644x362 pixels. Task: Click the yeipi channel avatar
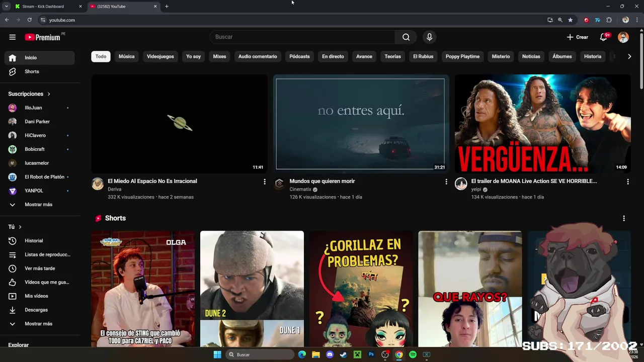461,184
